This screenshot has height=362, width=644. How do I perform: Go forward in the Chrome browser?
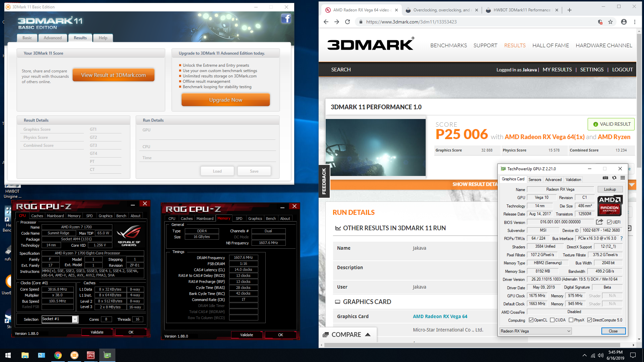pos(337,22)
